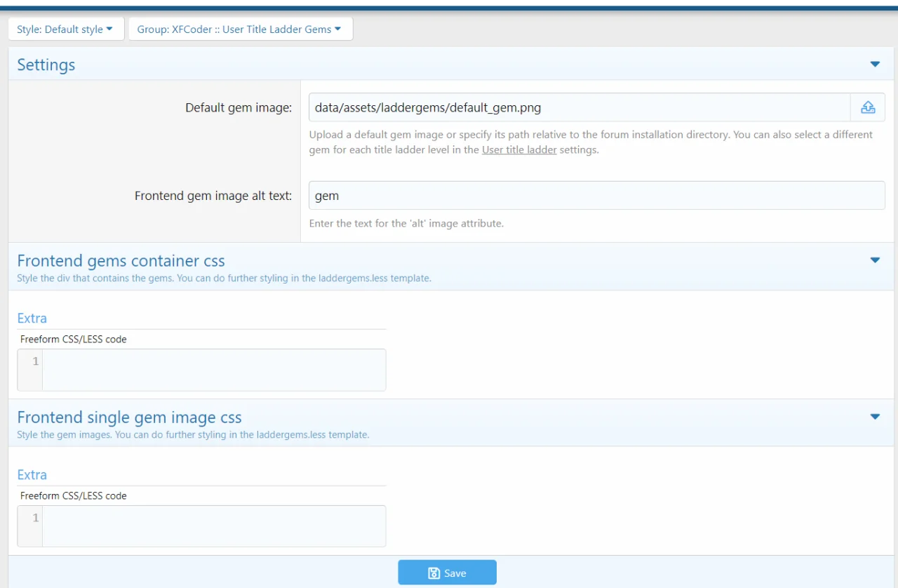This screenshot has width=898, height=588.
Task: Click line number 1 in single gem editor
Action: [x=35, y=518]
